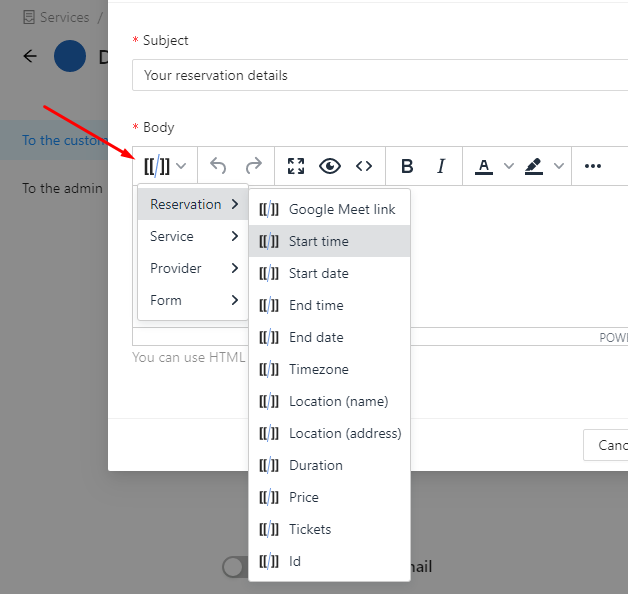Toggle the email switch at bottom
Viewport: 628px width, 594px height.
(236, 567)
